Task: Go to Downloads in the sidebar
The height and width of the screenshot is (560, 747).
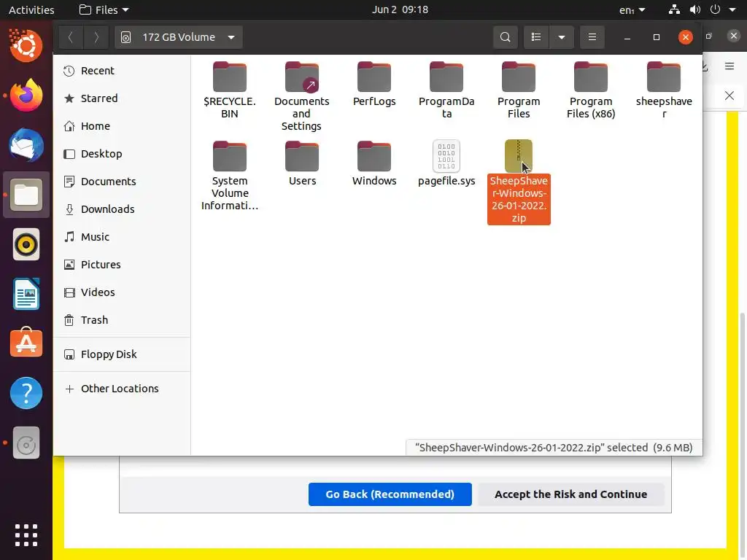Action: [122, 209]
